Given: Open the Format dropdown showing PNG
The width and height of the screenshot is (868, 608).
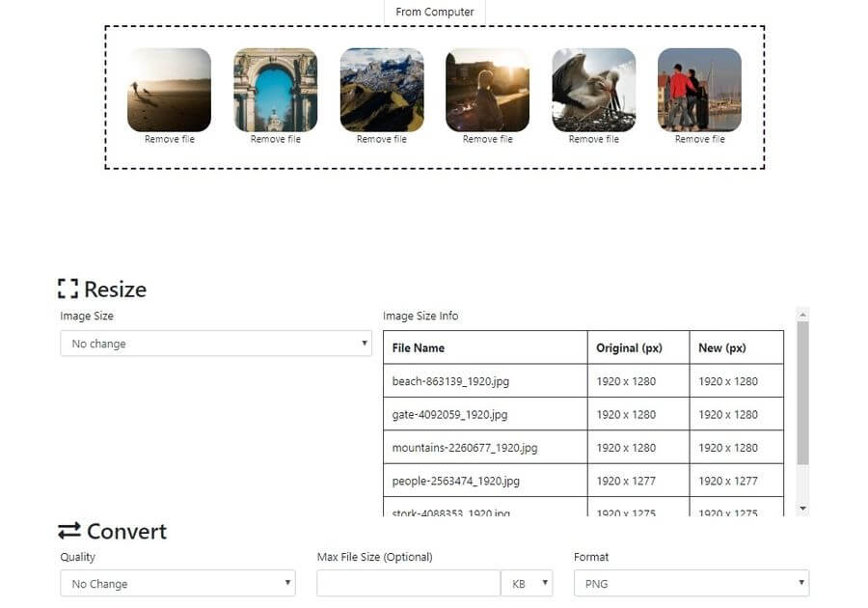Looking at the screenshot, I should point(692,583).
